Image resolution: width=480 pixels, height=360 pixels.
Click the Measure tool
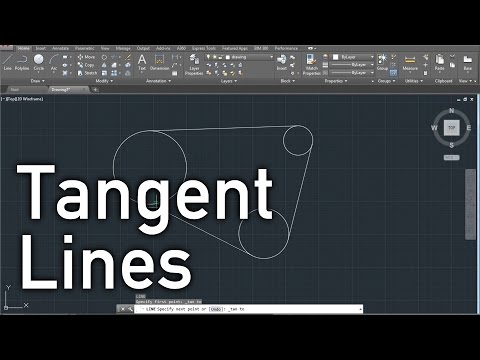point(410,62)
